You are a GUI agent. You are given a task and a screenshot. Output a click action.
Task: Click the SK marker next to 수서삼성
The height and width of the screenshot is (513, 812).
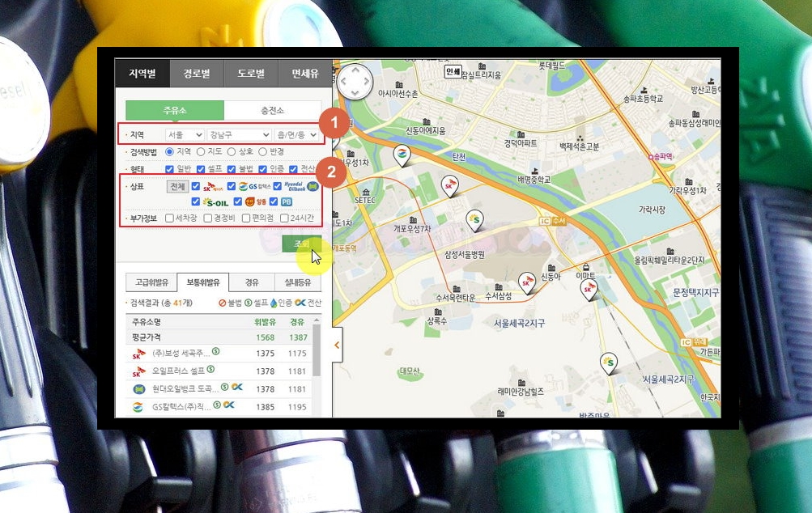coord(527,282)
